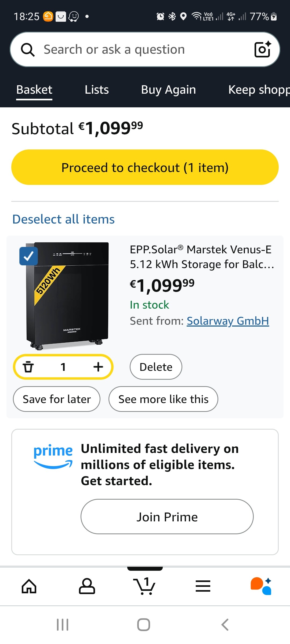This screenshot has width=290, height=644.
Task: Open the Rufus AI assistant icon
Action: 261,586
